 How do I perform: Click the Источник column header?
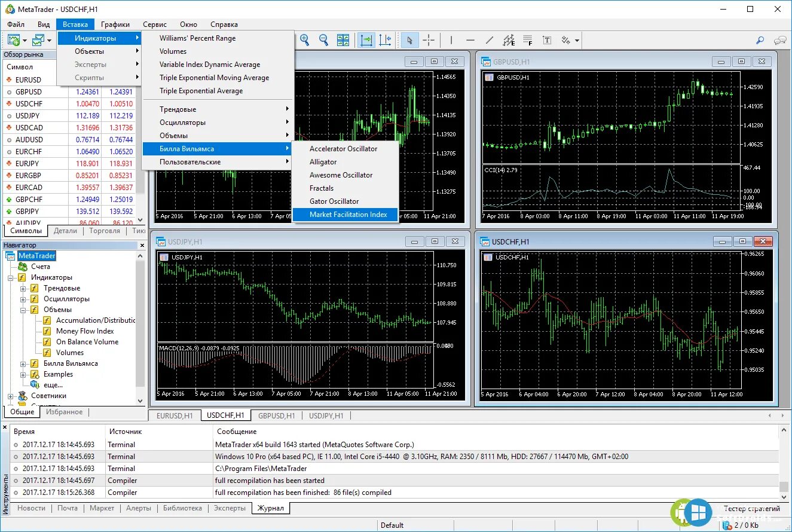click(x=158, y=431)
